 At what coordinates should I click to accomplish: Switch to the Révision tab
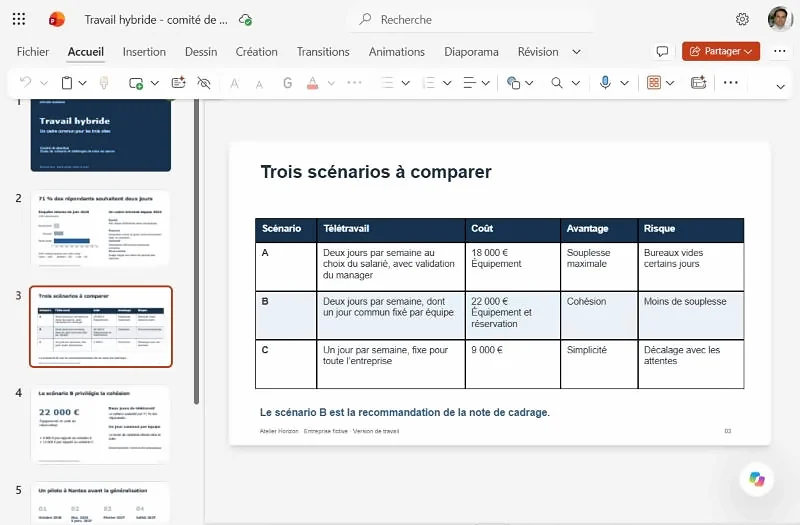(x=538, y=52)
